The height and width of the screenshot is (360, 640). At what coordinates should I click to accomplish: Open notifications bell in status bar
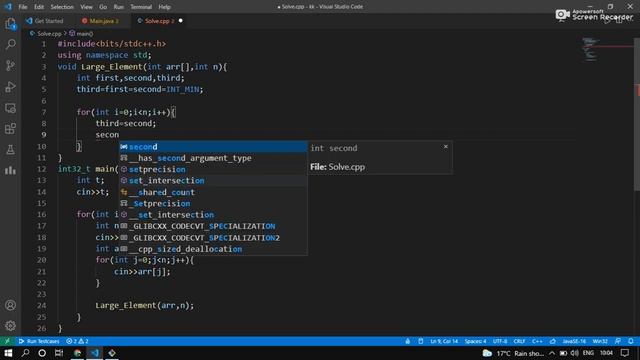point(631,341)
